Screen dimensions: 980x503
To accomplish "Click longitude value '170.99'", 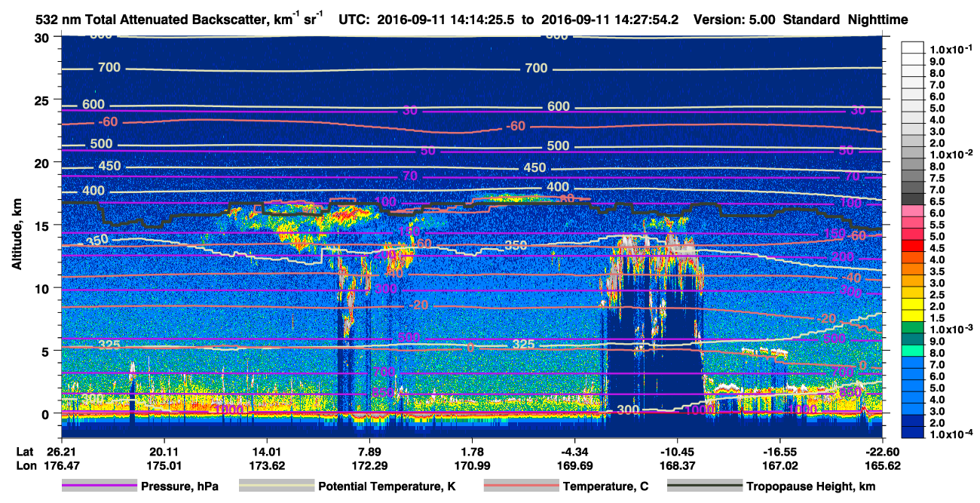I will tap(472, 465).
